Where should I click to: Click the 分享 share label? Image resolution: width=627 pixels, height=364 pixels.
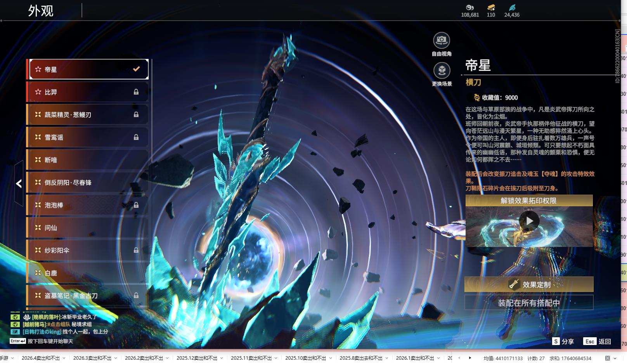click(568, 342)
